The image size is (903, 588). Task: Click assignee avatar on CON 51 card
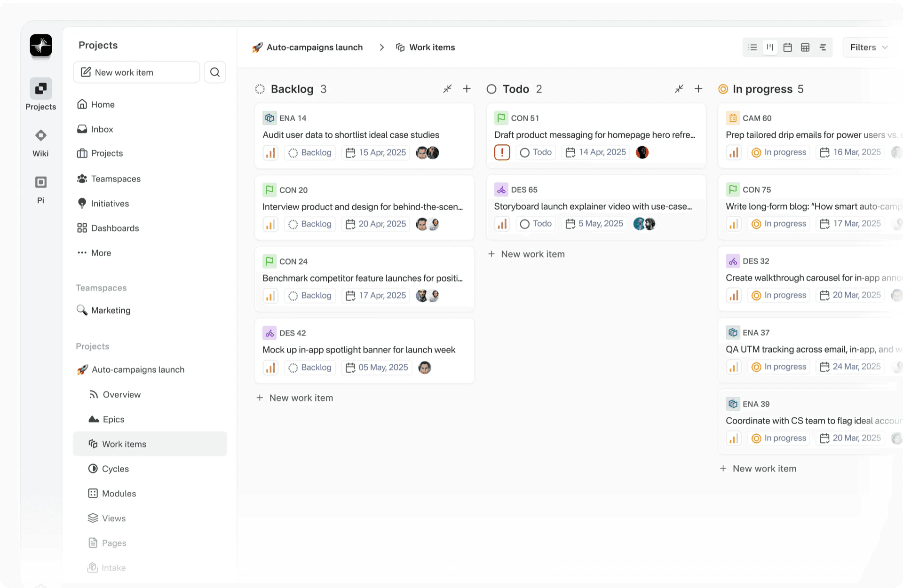[x=642, y=152]
